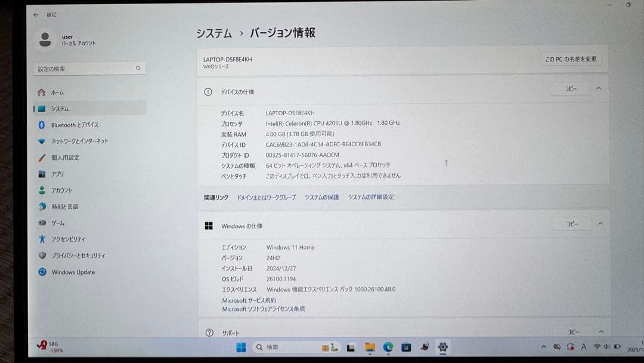
Task: Click the speaker volume tray icon
Action: 606,347
